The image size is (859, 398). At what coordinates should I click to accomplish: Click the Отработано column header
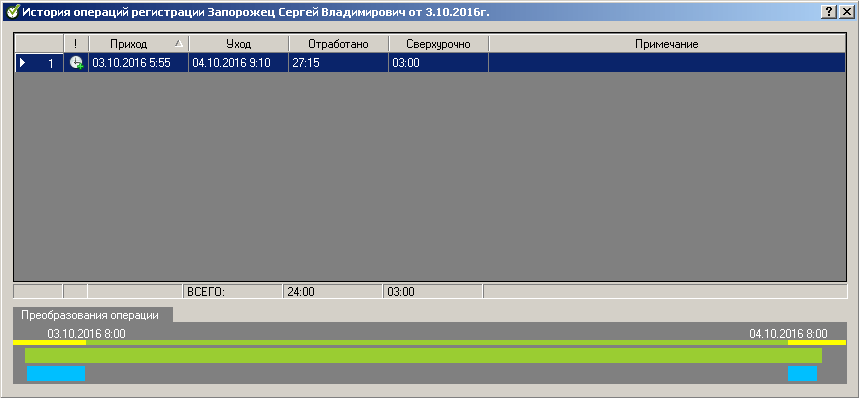[x=338, y=44]
